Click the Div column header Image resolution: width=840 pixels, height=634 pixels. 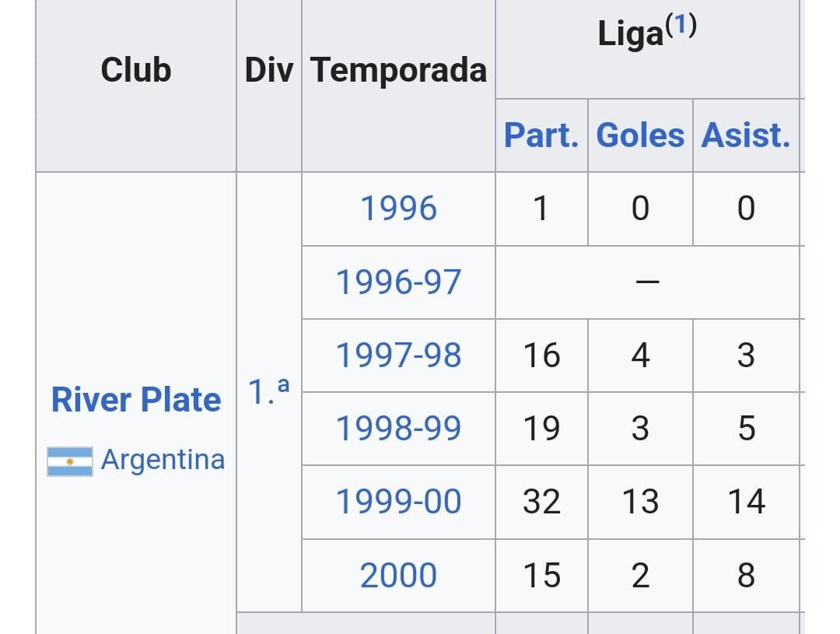pos(269,70)
